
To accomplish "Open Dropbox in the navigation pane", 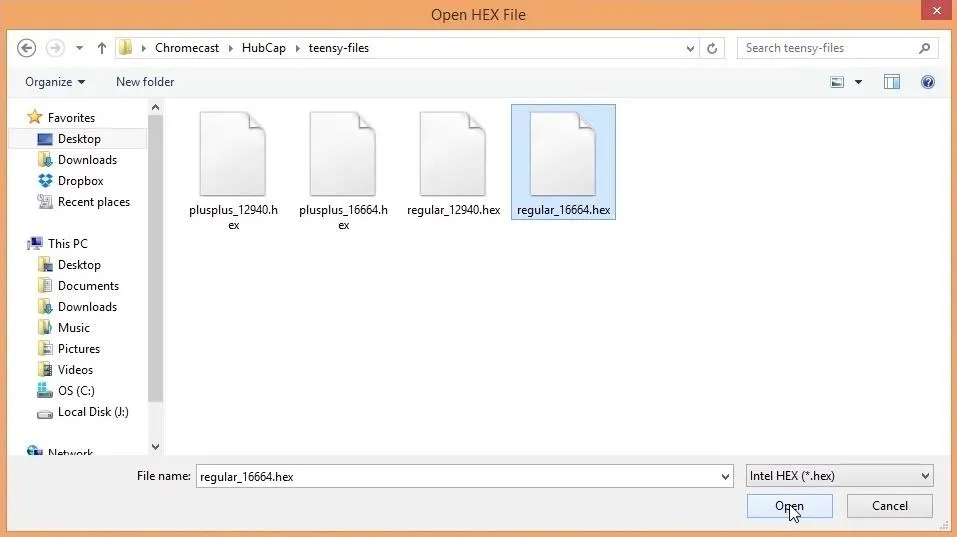I will tap(81, 181).
